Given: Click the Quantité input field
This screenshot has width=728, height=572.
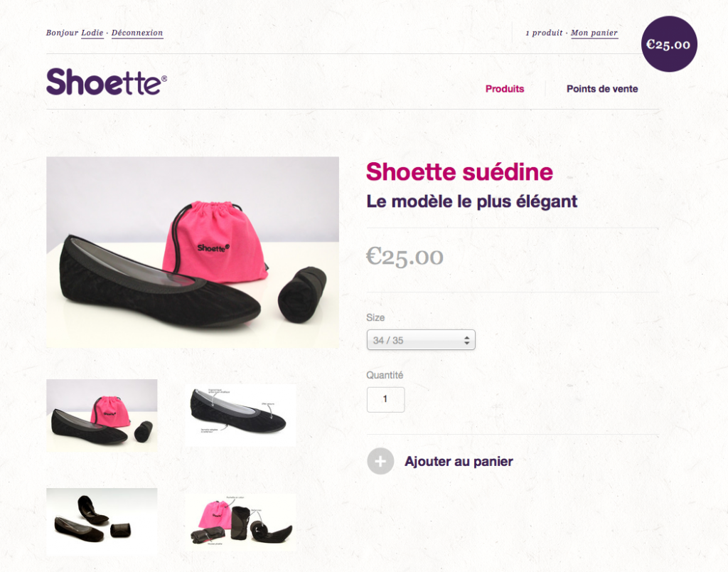Looking at the screenshot, I should pos(385,399).
